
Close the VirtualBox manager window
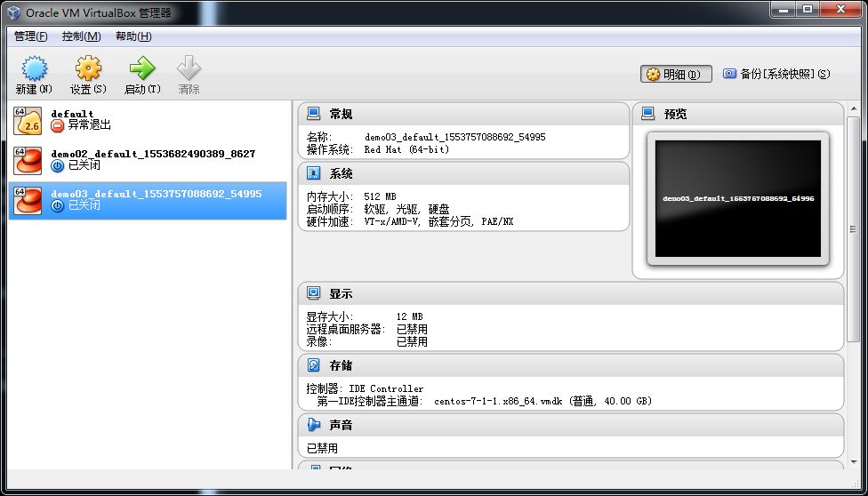tap(841, 8)
